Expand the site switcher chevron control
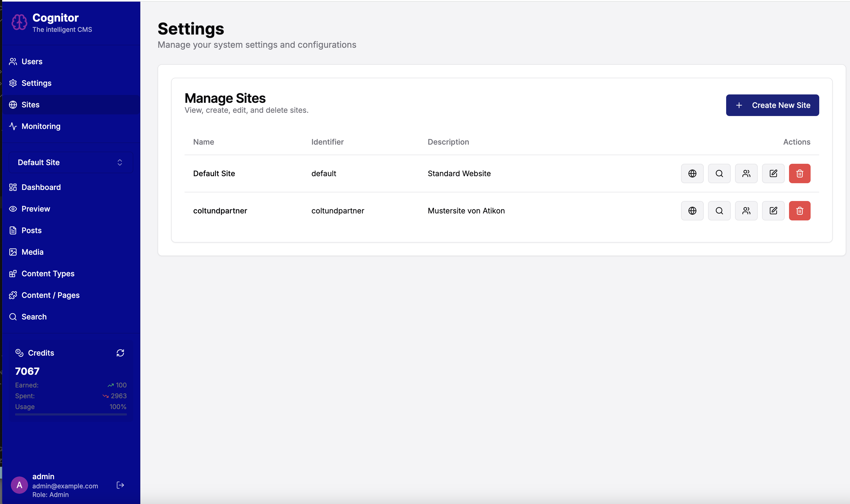The width and height of the screenshot is (850, 504). [120, 162]
